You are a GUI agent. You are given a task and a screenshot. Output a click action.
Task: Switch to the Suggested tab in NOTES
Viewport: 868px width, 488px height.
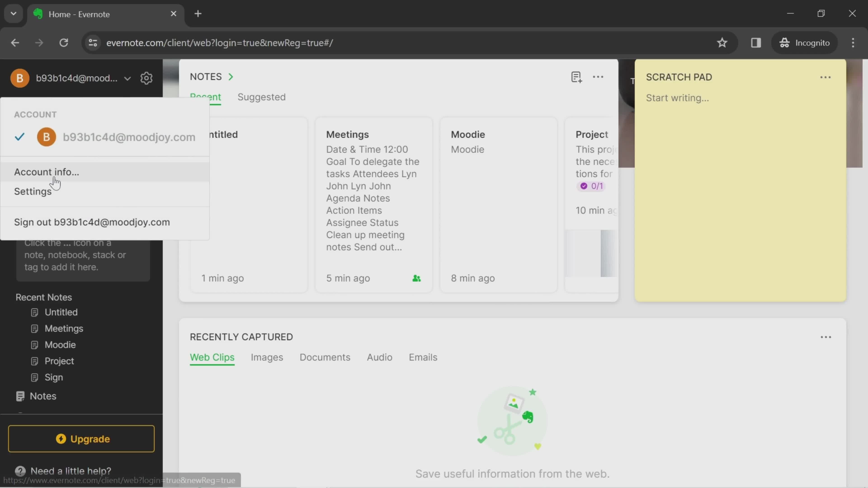261,96
